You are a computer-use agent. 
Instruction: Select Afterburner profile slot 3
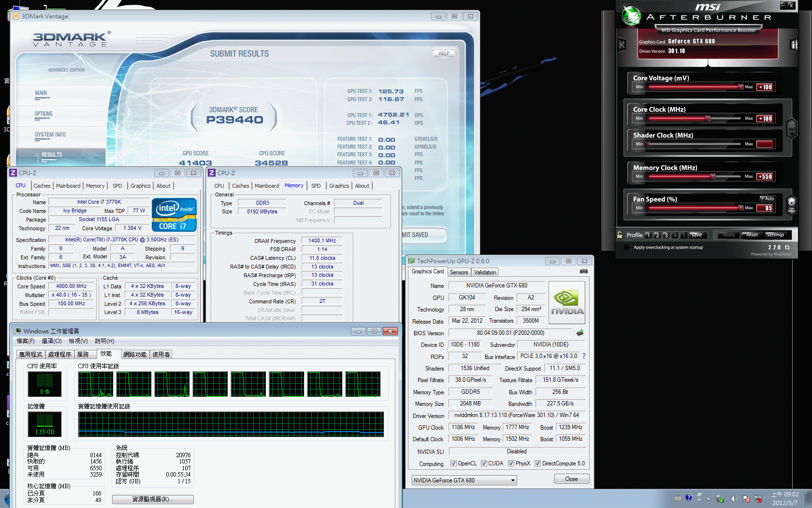click(x=666, y=235)
